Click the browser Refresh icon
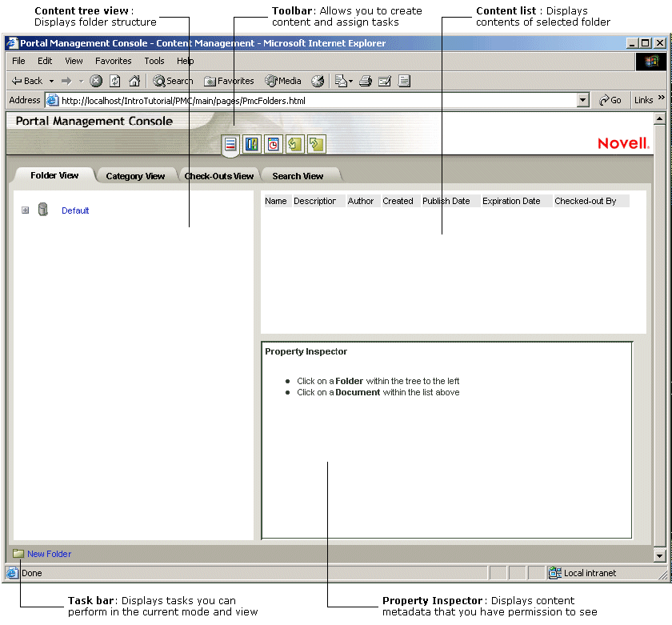The image size is (672, 625). click(115, 81)
